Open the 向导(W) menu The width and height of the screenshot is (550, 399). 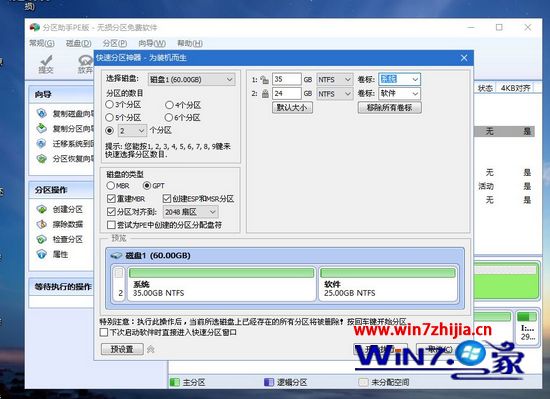(152, 43)
